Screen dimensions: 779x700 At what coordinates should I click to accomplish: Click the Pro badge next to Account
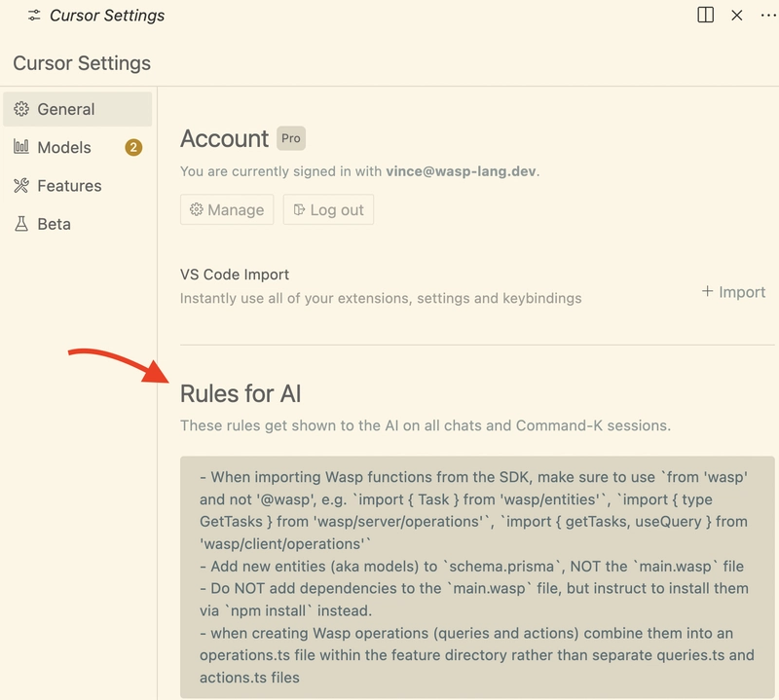tap(291, 138)
